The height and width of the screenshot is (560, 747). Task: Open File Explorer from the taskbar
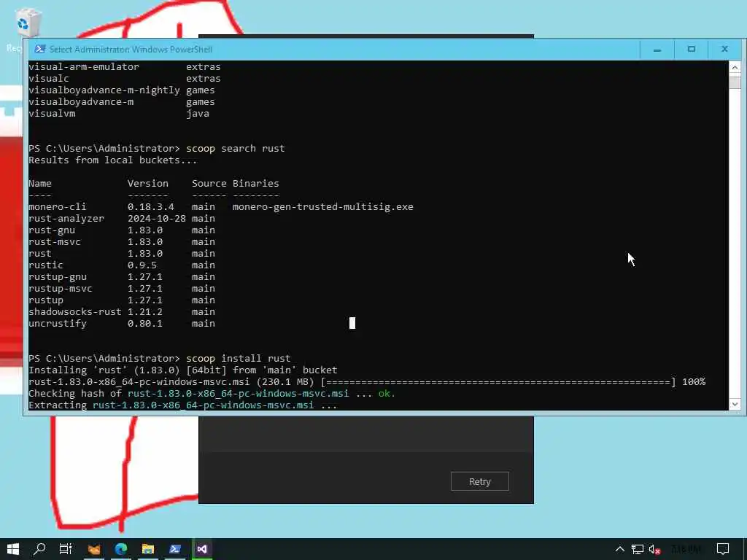tap(147, 549)
